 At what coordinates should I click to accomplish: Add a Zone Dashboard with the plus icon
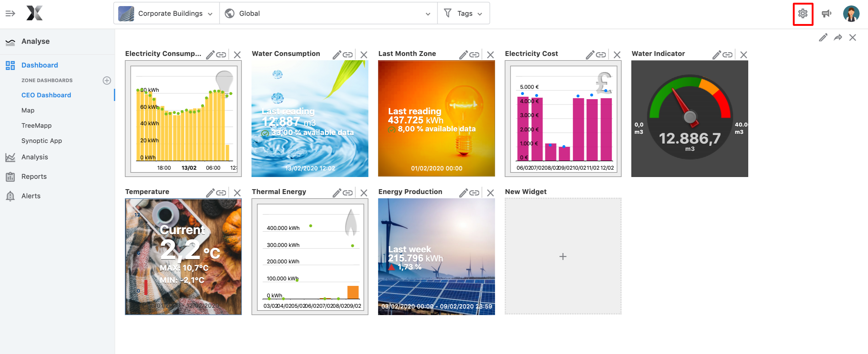click(107, 80)
